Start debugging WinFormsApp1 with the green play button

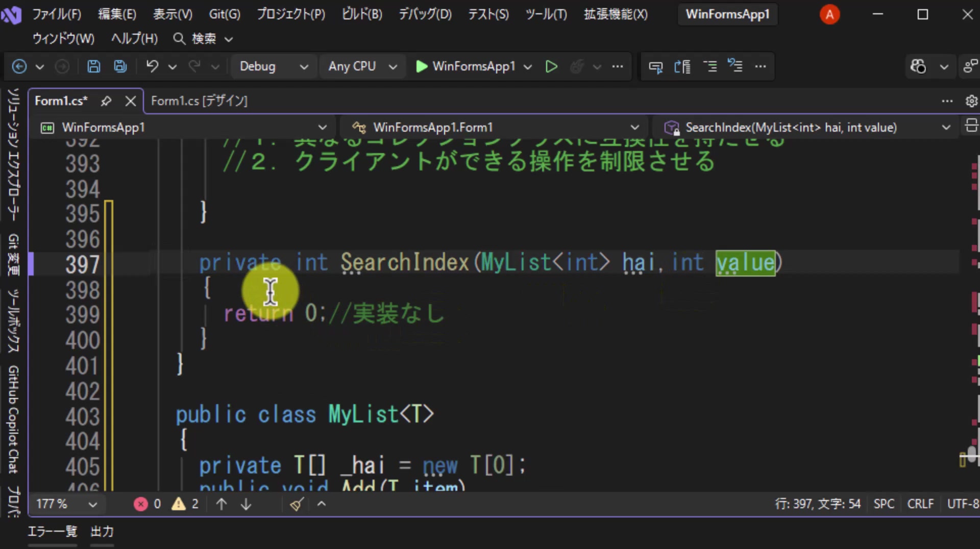point(465,66)
